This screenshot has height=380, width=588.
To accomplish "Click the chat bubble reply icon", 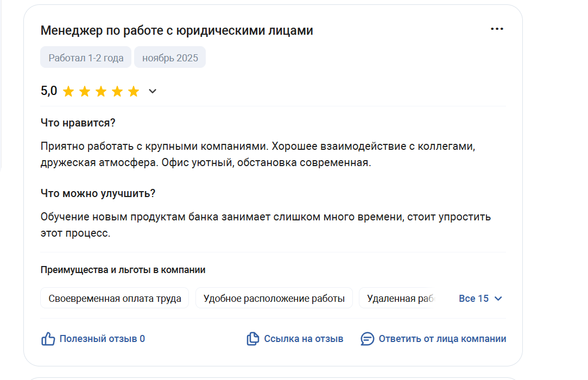I will coord(368,339).
